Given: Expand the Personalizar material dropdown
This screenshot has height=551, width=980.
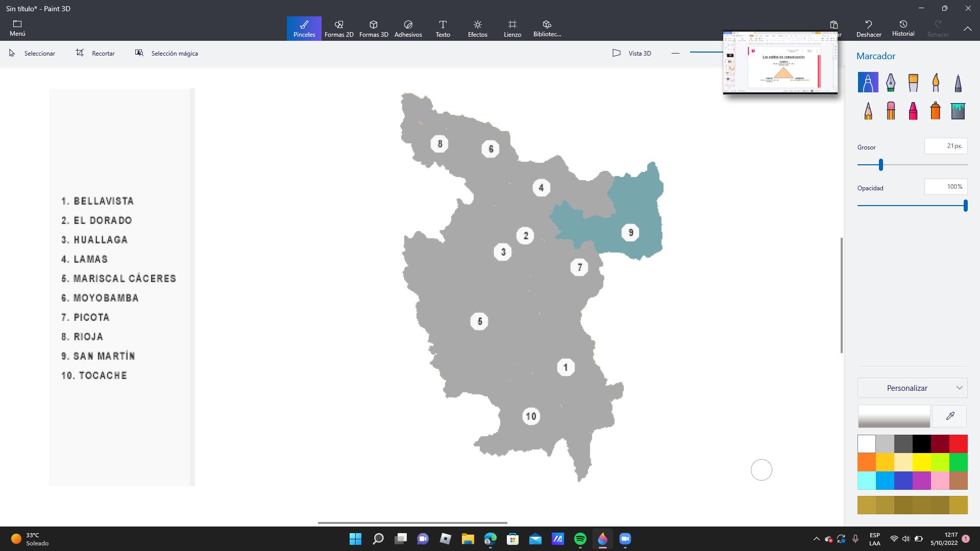Looking at the screenshot, I should point(912,388).
